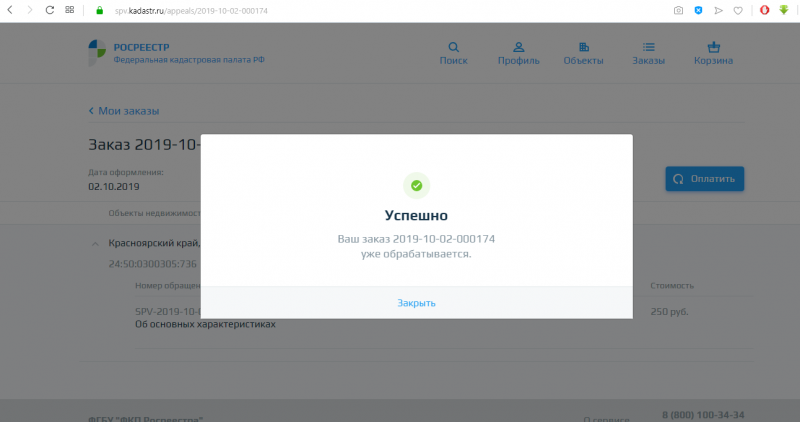The height and width of the screenshot is (422, 800).
Task: Open the Корзина shopping cart
Action: coord(713,53)
